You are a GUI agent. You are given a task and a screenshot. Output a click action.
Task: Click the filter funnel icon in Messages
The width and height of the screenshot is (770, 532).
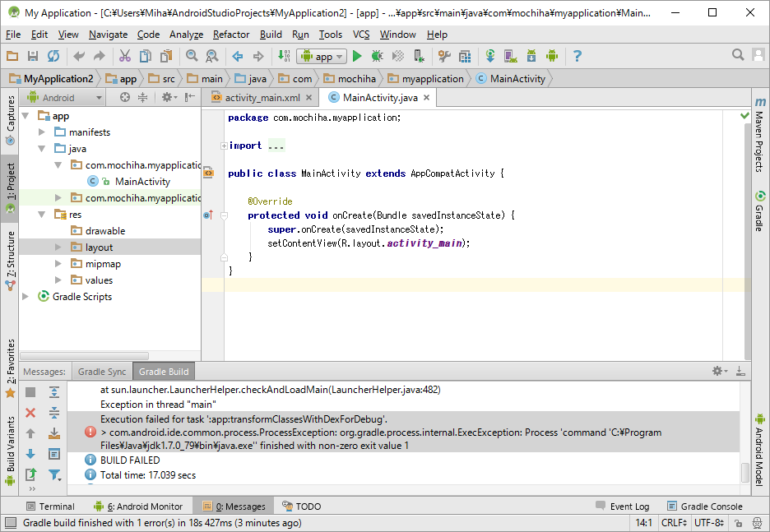(x=54, y=474)
